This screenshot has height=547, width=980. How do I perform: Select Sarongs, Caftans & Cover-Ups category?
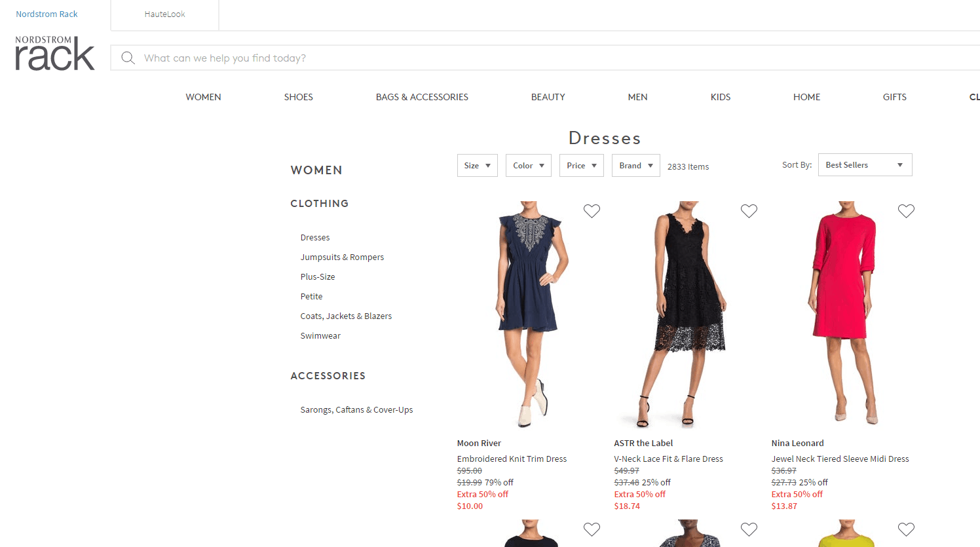(356, 410)
